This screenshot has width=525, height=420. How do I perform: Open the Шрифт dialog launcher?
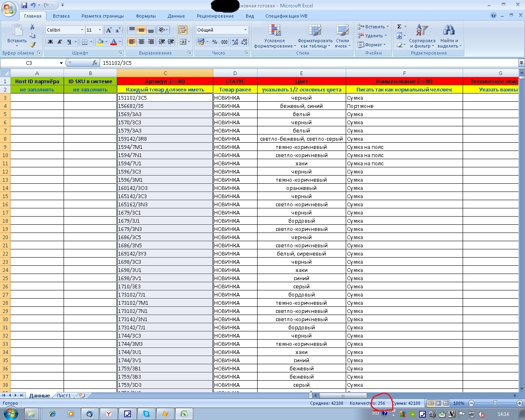[x=121, y=53]
